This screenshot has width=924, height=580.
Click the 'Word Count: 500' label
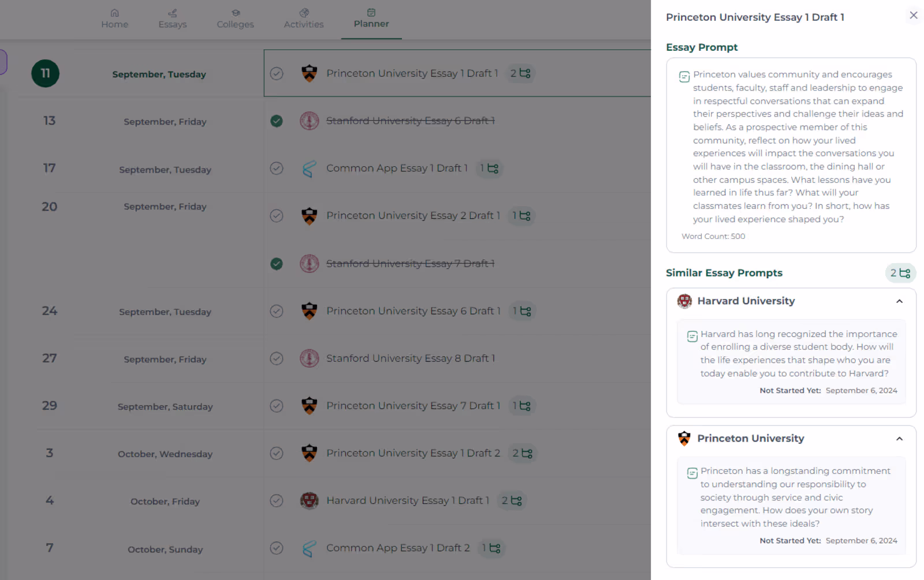(x=713, y=236)
